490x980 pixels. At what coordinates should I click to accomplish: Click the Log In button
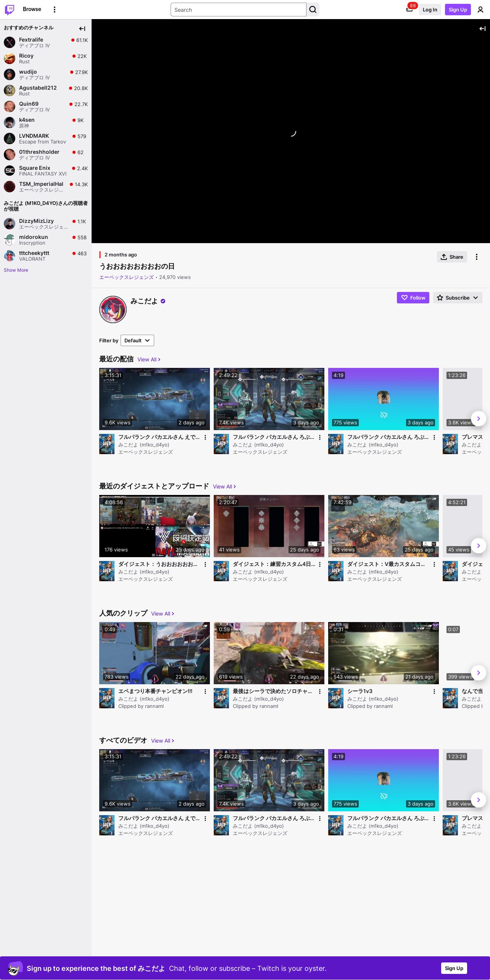(x=430, y=10)
